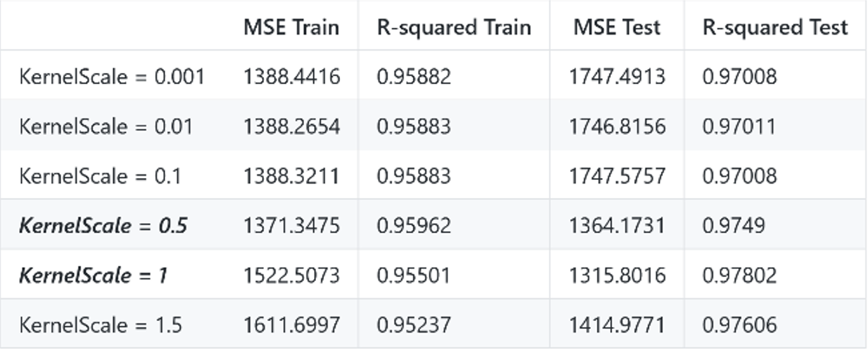Click the R-squared Train column header
Screen dimensions: 868x350
[x=454, y=28]
